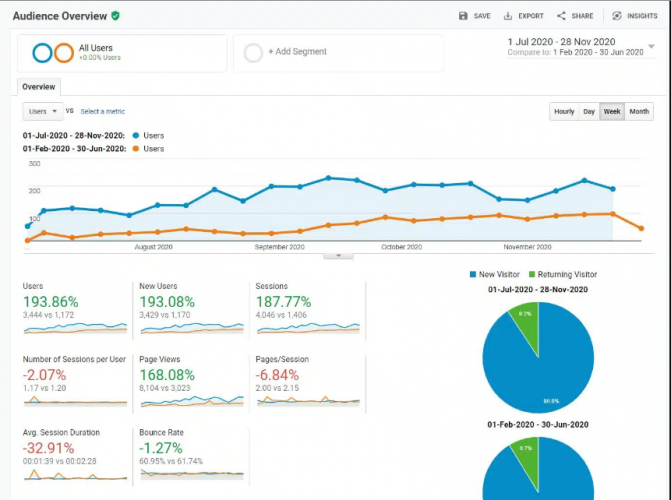Click the Page Views 168.08% metric
Screen dimensions: 671x500
(167, 375)
